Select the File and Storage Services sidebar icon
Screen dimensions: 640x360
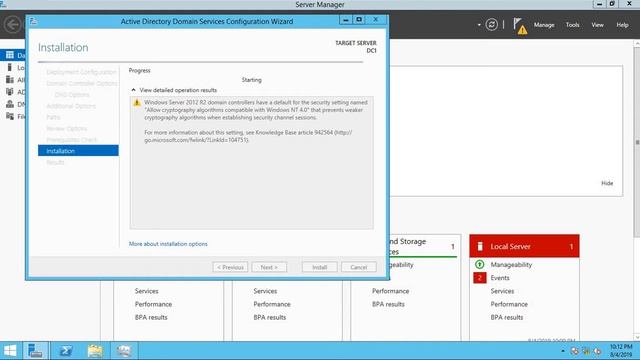click(10, 116)
